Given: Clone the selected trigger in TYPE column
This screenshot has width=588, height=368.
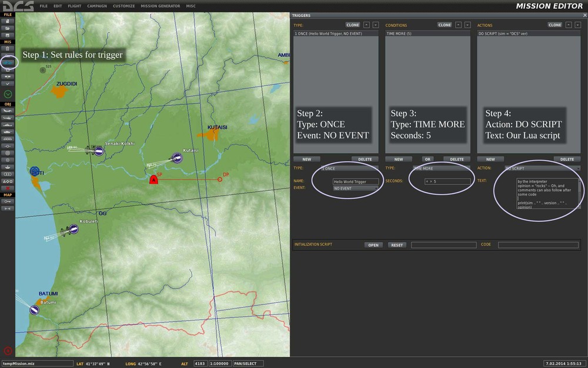Looking at the screenshot, I should 353,25.
